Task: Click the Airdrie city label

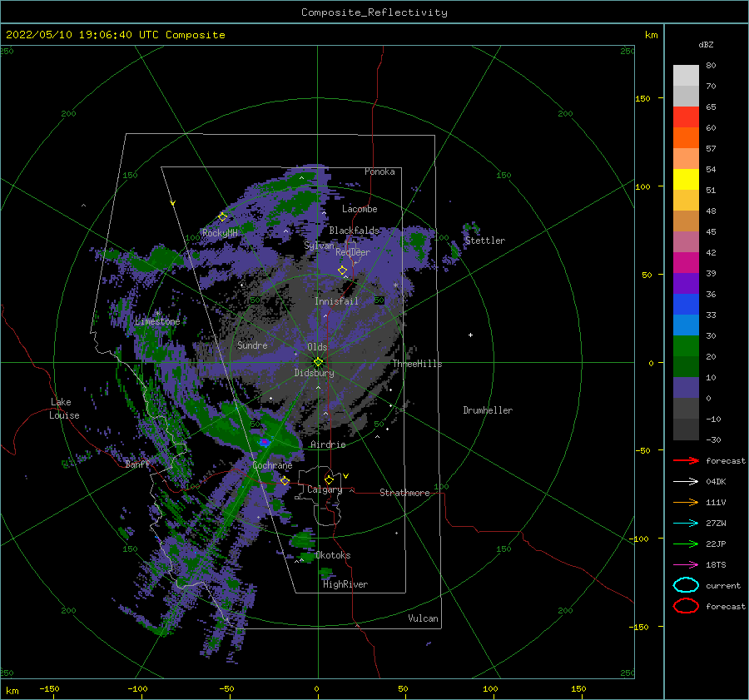Action: [x=328, y=444]
